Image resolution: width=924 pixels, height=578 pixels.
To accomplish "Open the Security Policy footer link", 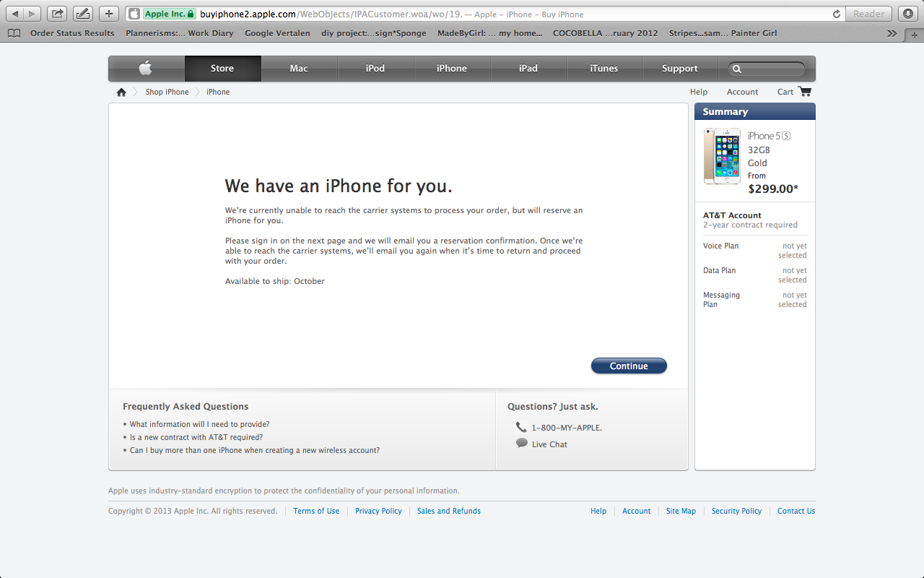I will (x=736, y=511).
